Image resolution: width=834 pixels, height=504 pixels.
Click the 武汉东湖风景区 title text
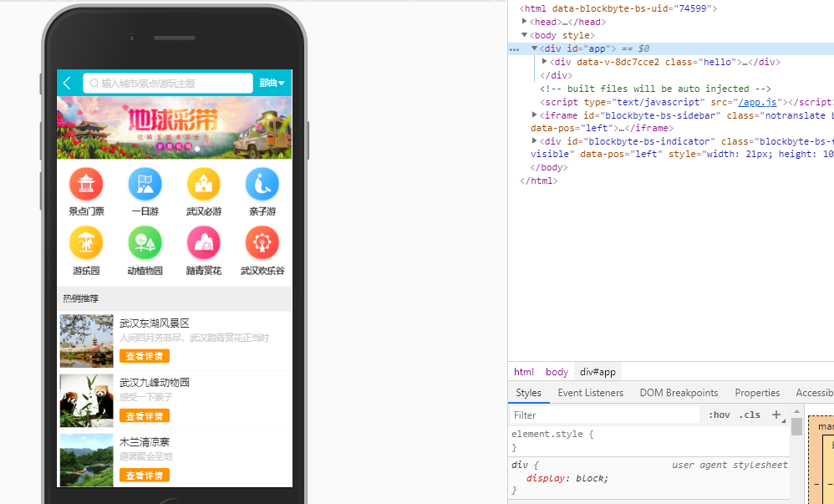coord(155,323)
